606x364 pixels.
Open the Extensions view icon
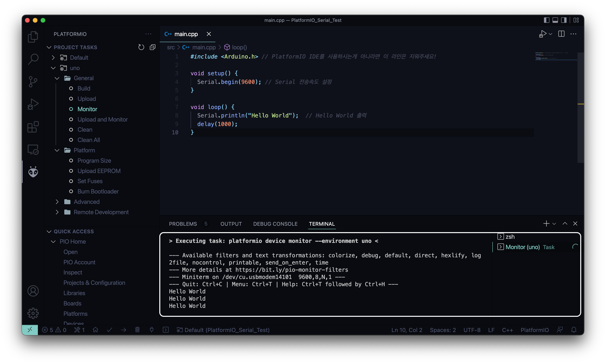[33, 127]
